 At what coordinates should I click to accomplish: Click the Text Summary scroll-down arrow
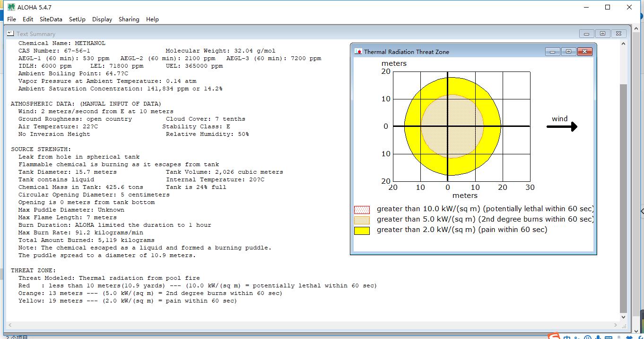623,317
